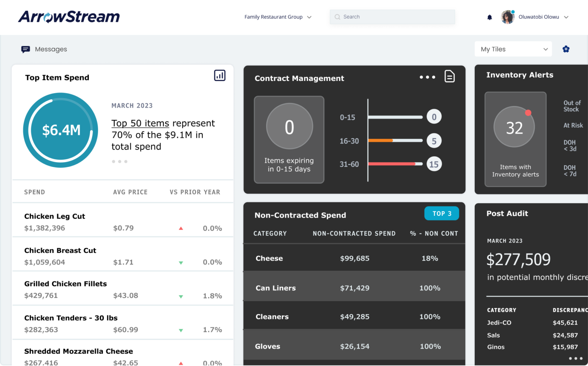The image size is (588, 366).
Task: Click the notifications bell
Action: click(489, 17)
